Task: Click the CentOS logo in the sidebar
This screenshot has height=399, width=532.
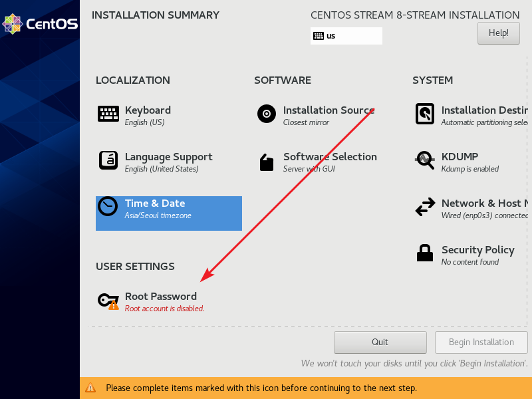Action: click(40, 24)
